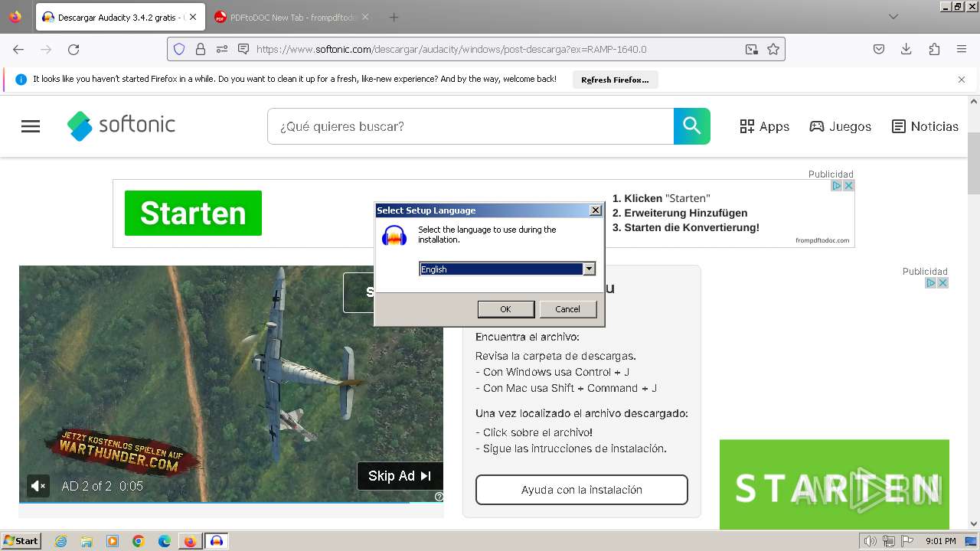Viewport: 980px width, 551px height.
Task: Click the browser forward arrow
Action: click(46, 49)
